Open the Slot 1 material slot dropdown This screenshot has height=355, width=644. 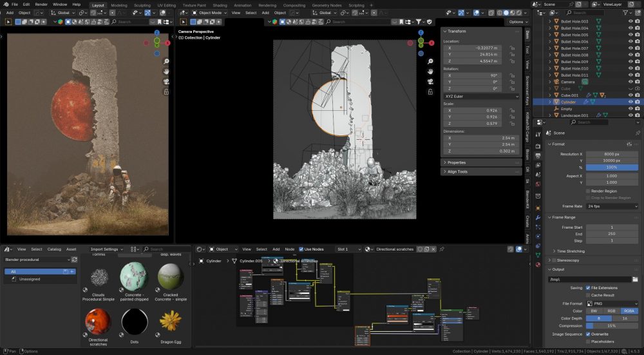pos(348,249)
